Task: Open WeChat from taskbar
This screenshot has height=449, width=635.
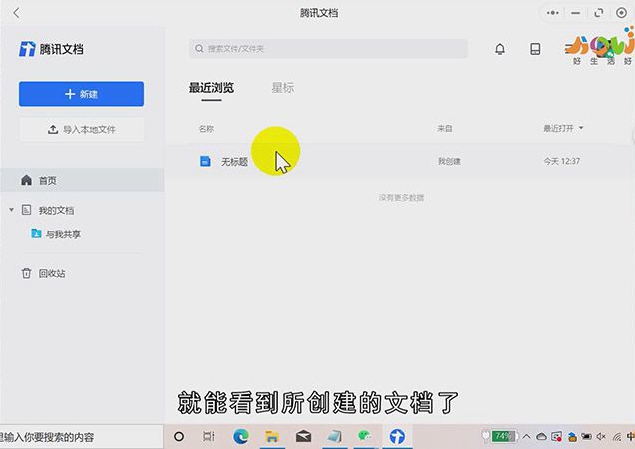Action: click(x=365, y=436)
